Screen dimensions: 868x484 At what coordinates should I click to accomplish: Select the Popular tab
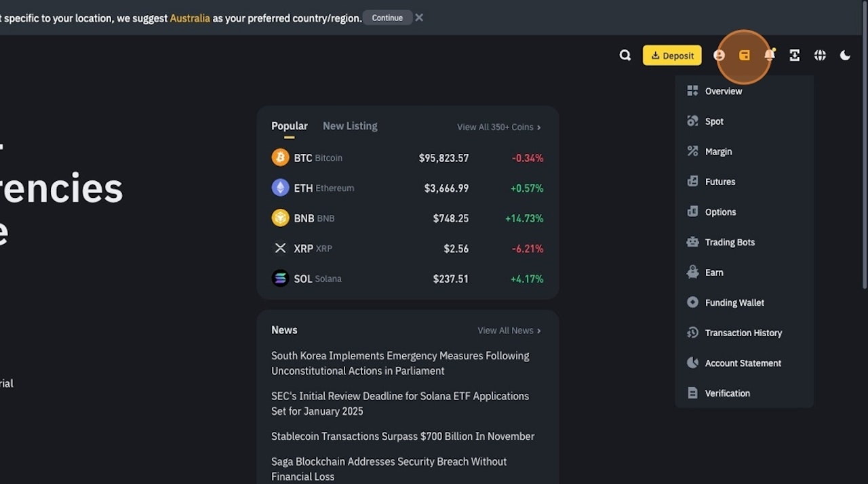coord(289,125)
